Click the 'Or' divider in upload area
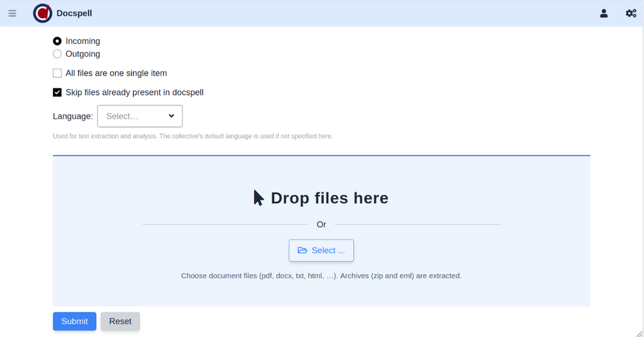The image size is (644, 337). tap(321, 225)
